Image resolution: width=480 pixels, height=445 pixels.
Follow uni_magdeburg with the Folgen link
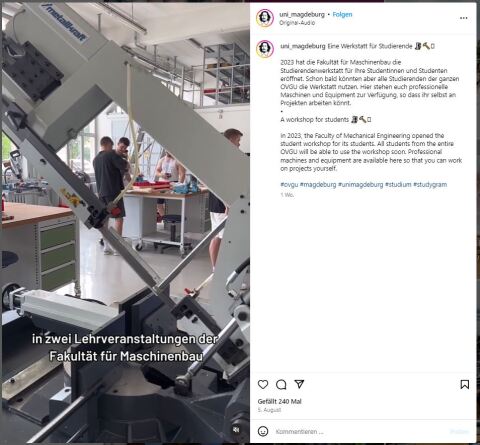(x=342, y=14)
